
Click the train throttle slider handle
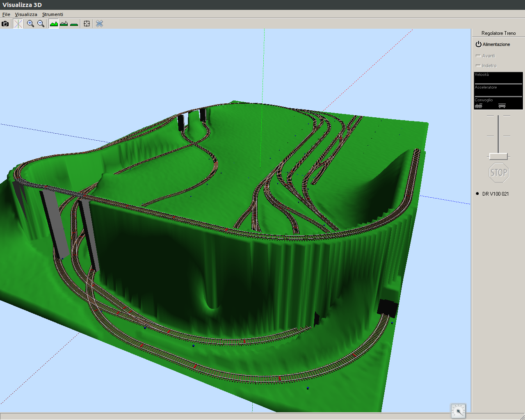pyautogui.click(x=498, y=156)
